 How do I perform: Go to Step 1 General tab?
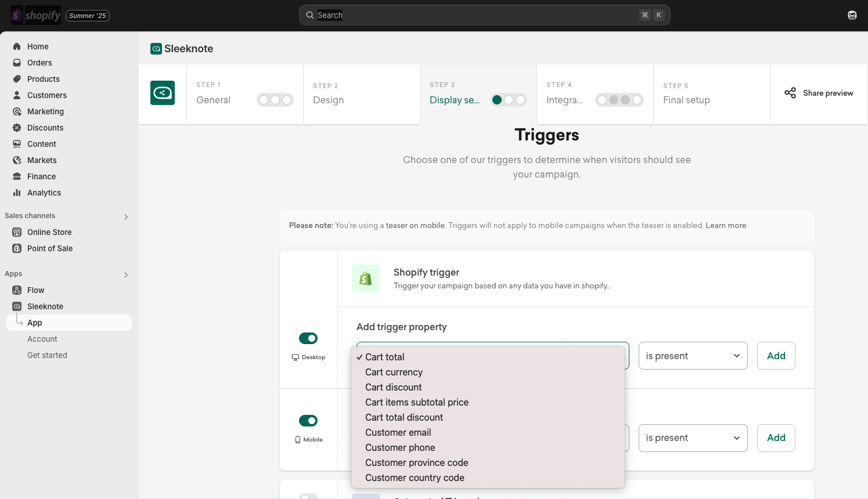245,94
